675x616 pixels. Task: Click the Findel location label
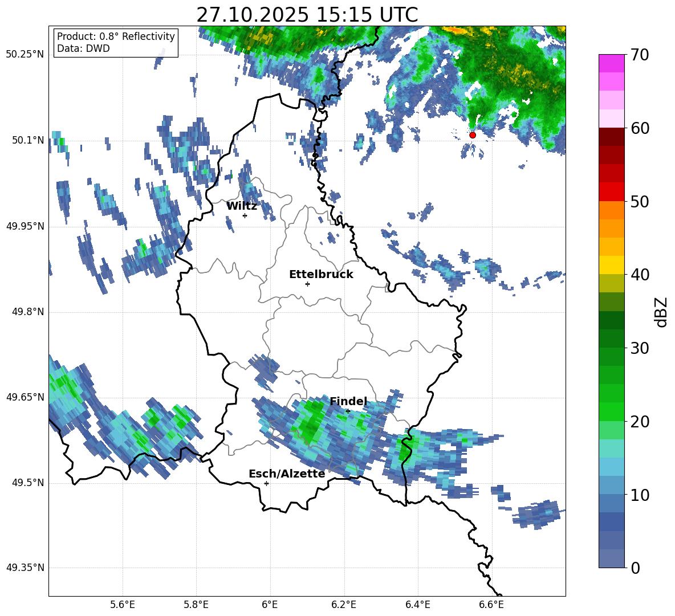click(348, 401)
